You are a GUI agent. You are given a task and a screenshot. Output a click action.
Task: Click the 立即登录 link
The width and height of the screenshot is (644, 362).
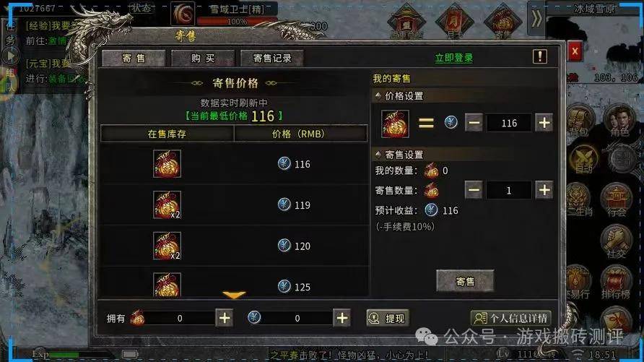[454, 58]
